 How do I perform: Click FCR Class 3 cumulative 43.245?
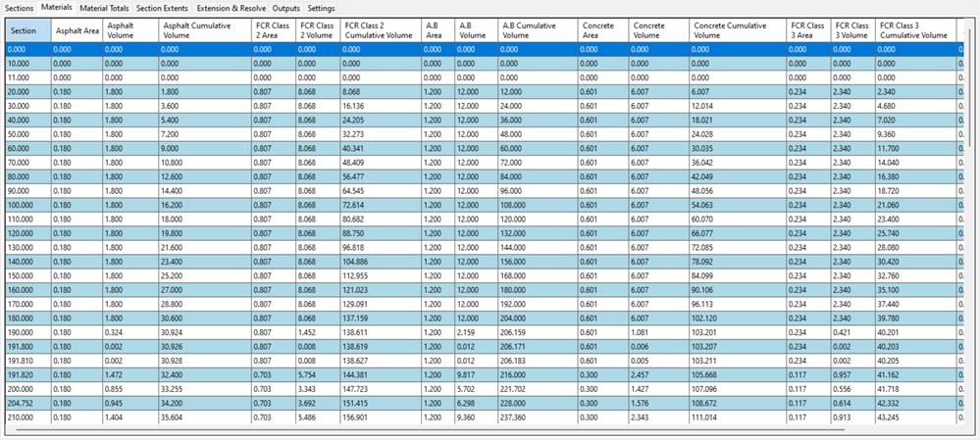click(915, 416)
